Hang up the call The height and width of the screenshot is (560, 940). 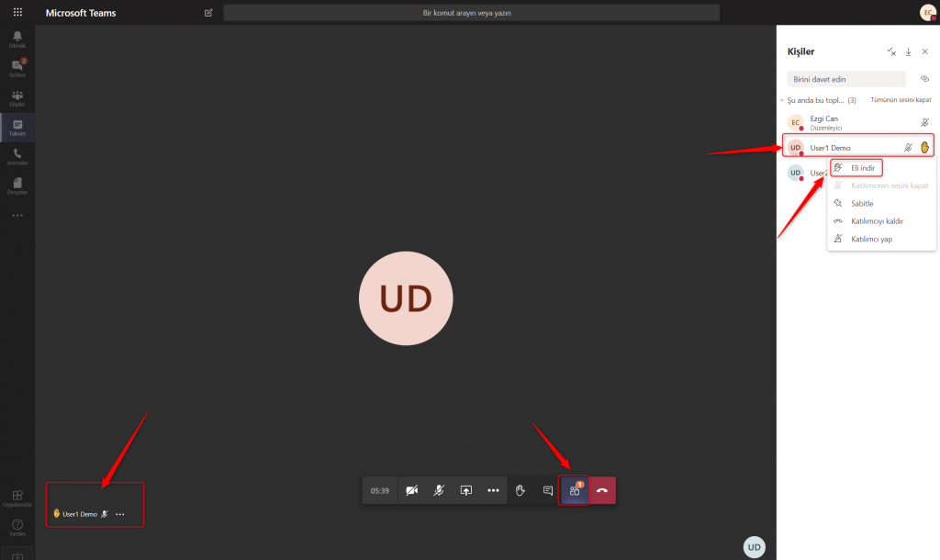tap(602, 490)
